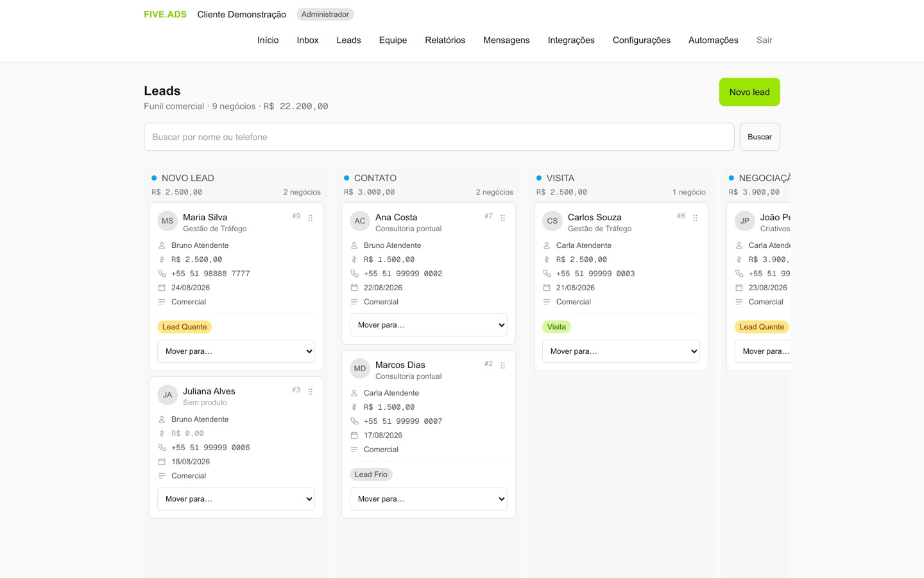Viewport: 924px width, 578px height.
Task: Click the MS avatar of Maria Silva
Action: point(167,221)
